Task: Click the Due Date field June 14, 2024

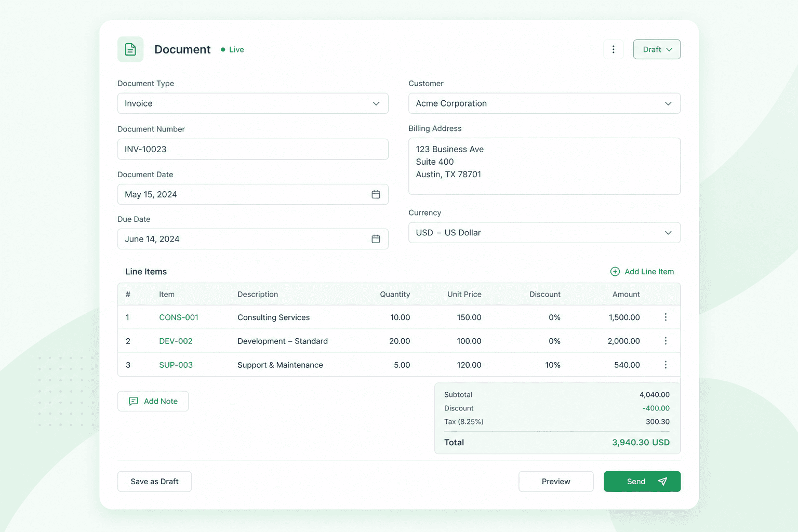Action: pyautogui.click(x=253, y=239)
